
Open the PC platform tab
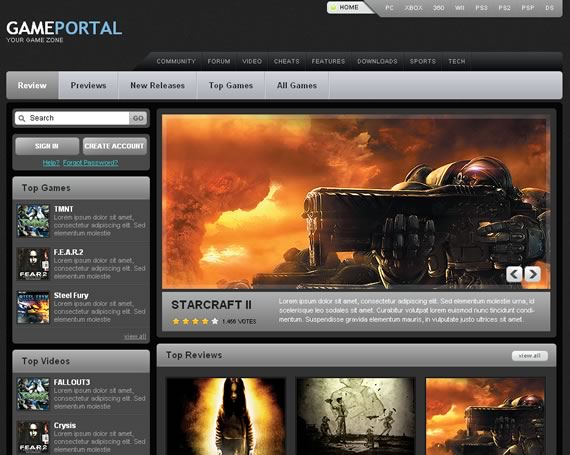389,8
